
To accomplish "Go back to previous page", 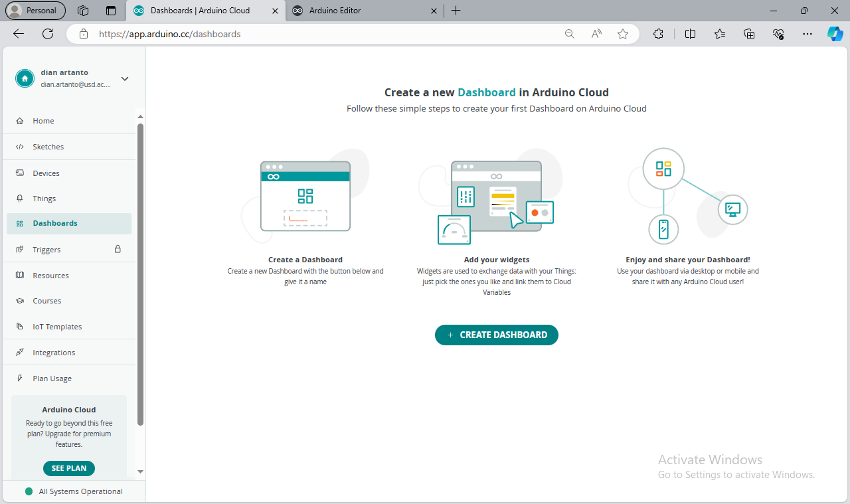I will (19, 34).
